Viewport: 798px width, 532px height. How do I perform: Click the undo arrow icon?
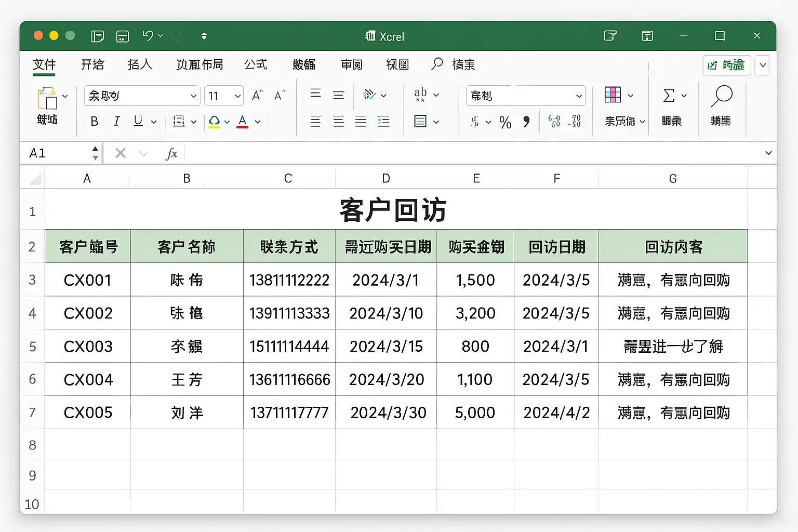coord(148,36)
